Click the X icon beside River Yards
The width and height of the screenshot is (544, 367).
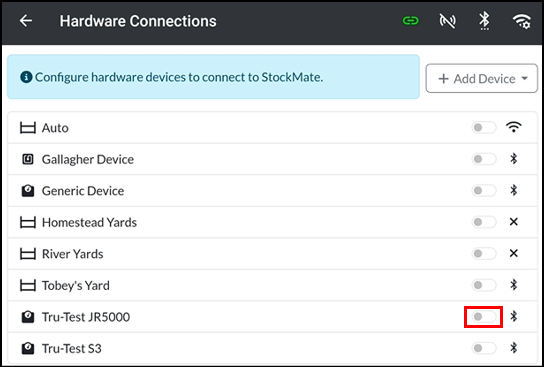(x=514, y=253)
